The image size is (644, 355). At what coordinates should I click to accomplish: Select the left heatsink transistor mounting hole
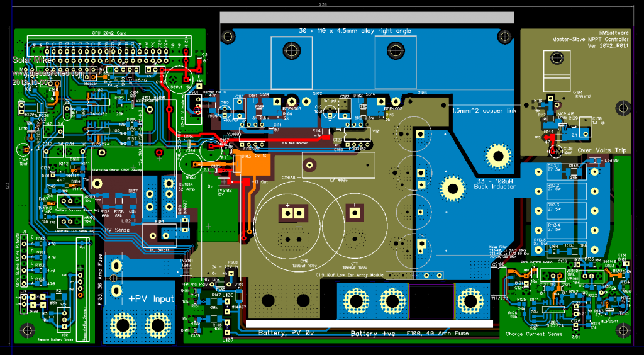pos(291,49)
